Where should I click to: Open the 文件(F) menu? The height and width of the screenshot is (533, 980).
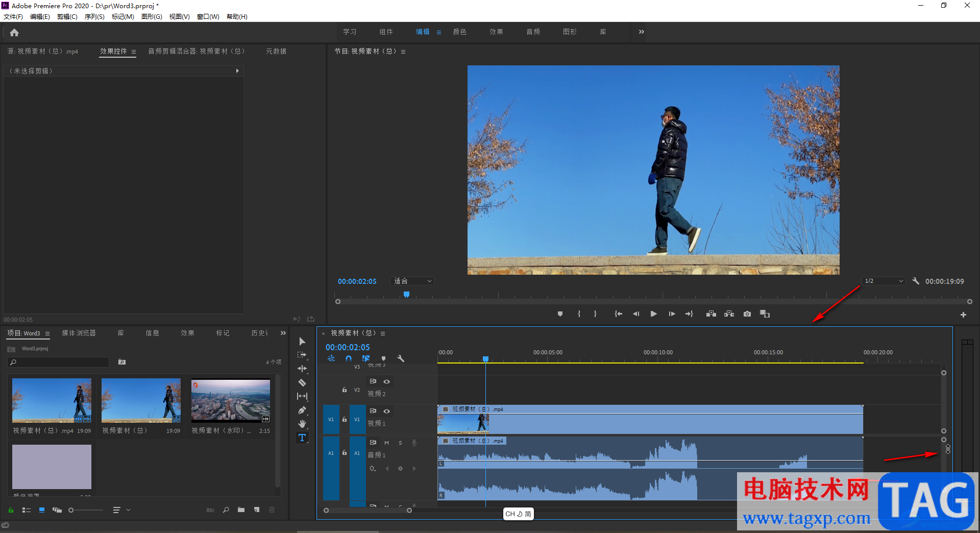(x=13, y=17)
